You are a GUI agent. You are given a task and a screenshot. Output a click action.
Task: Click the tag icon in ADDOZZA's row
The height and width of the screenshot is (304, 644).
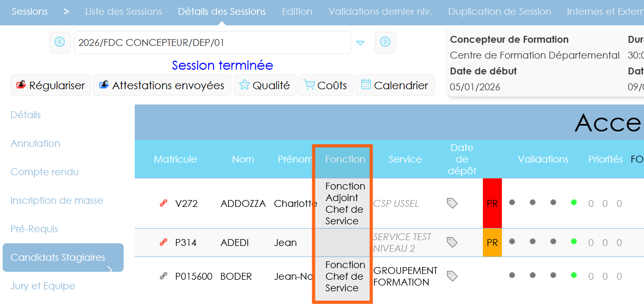point(452,203)
